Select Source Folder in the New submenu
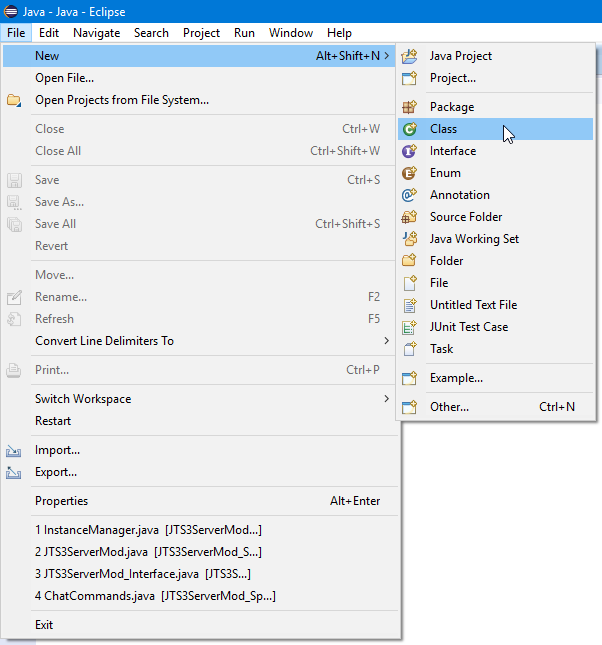 495,217
